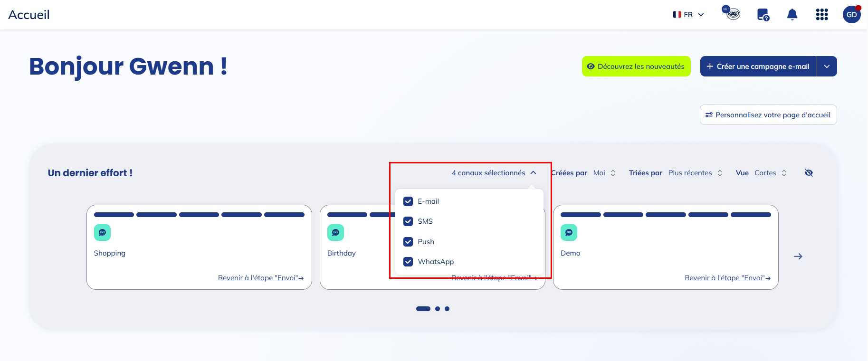Image resolution: width=868 pixels, height=361 pixels.
Task: Click the SMS icon on Shopping card
Action: coord(102,232)
